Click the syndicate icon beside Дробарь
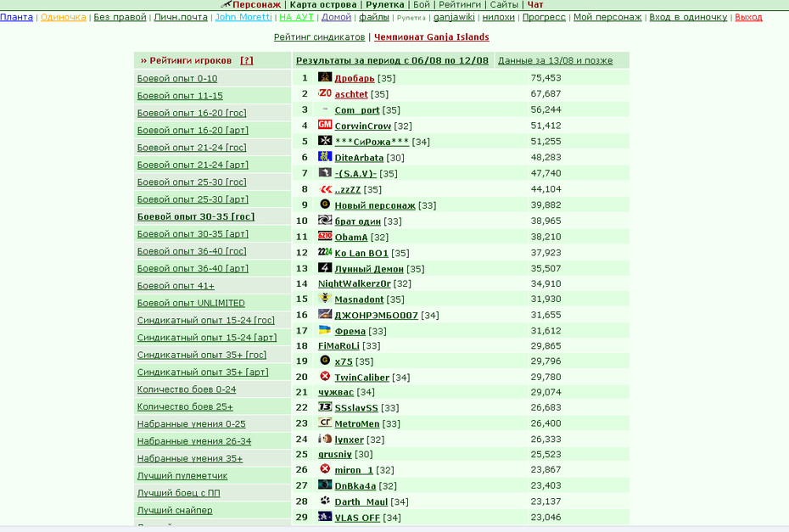Viewport: 789px width, 532px height. pyautogui.click(x=325, y=77)
